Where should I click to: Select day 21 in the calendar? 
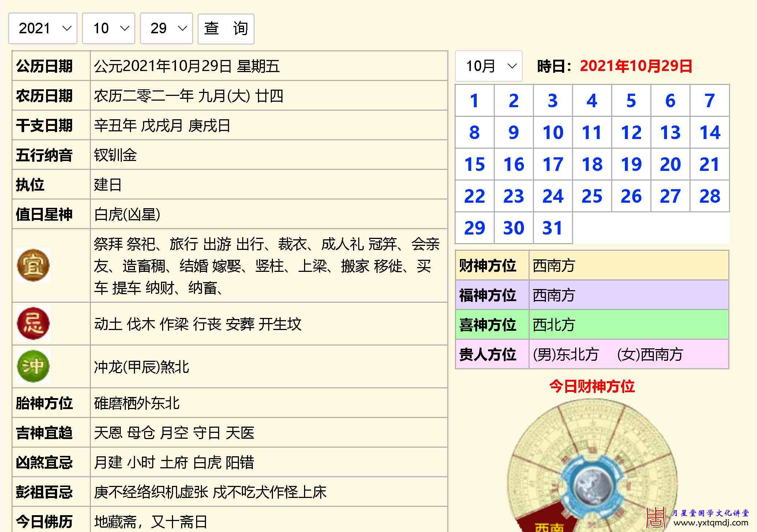pos(709,164)
